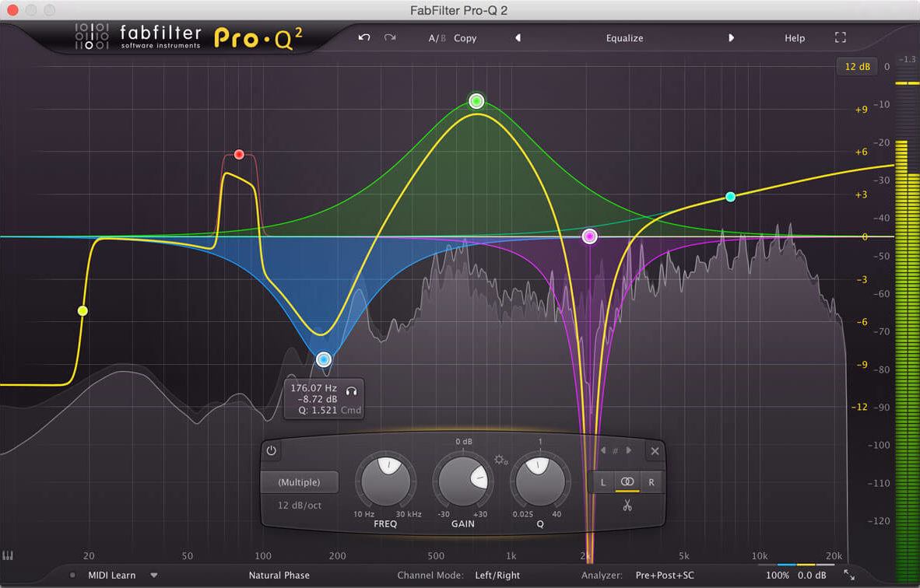Toggle MIDI Learn
The image size is (920, 588).
point(111,575)
